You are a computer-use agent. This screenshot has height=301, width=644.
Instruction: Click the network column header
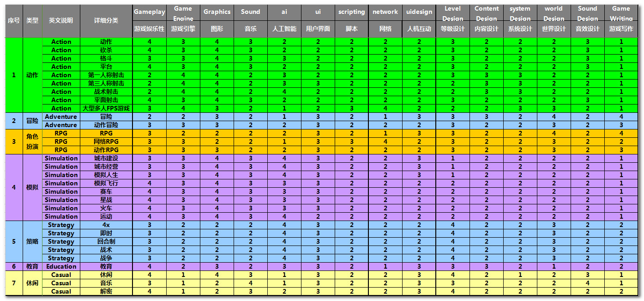point(385,12)
